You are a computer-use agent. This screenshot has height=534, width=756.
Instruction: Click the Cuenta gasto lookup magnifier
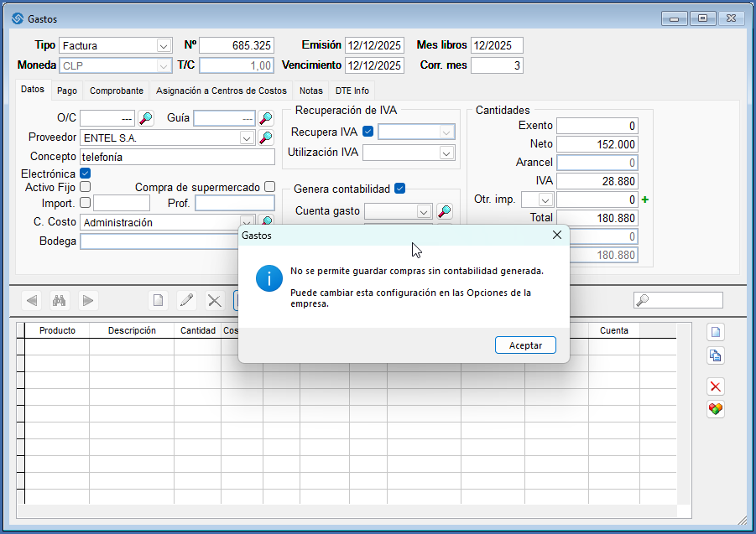pyautogui.click(x=445, y=211)
